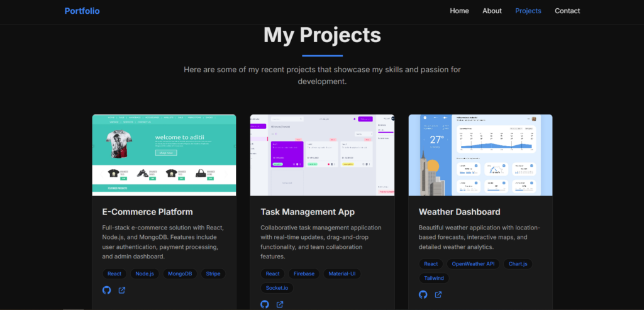Open the Weather Dashboard preview image
Viewport: 644px width, 310px height.
[x=480, y=155]
